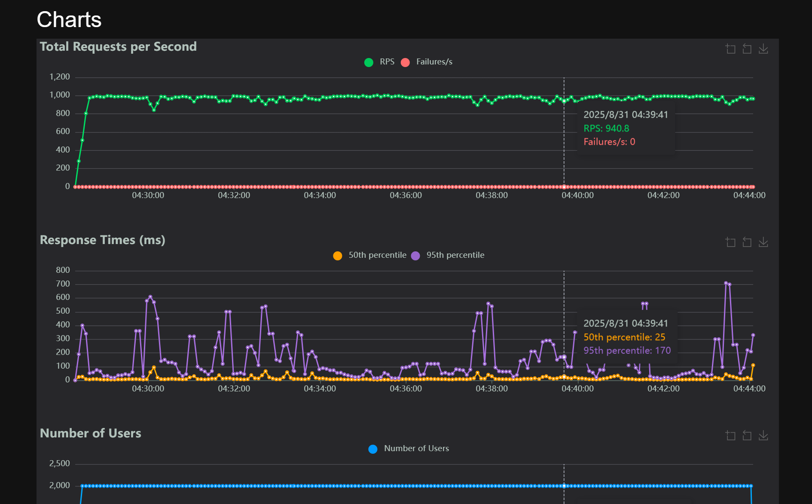812x504 pixels.
Task: Download the Number of Users chart image
Action: [763, 436]
